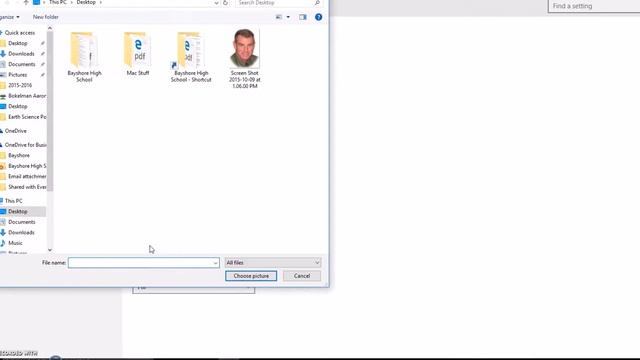640x360 pixels.
Task: Select OneDrive in navigation pane
Action: 16,131
